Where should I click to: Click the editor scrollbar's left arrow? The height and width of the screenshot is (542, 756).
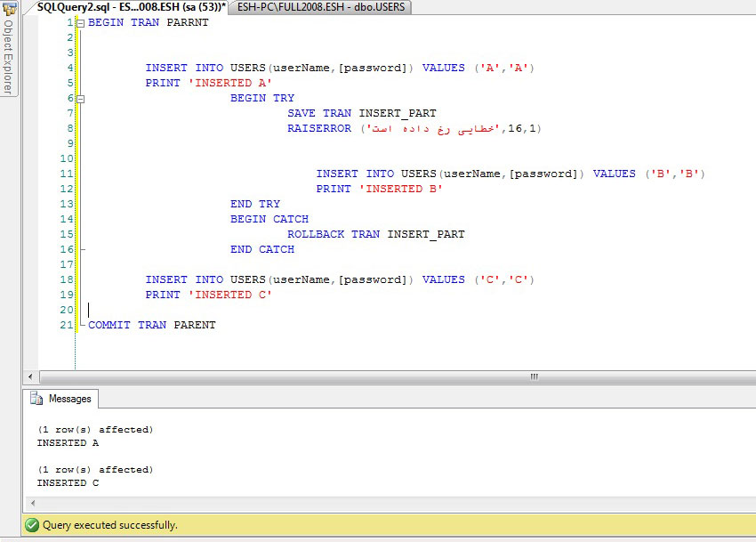pos(32,376)
